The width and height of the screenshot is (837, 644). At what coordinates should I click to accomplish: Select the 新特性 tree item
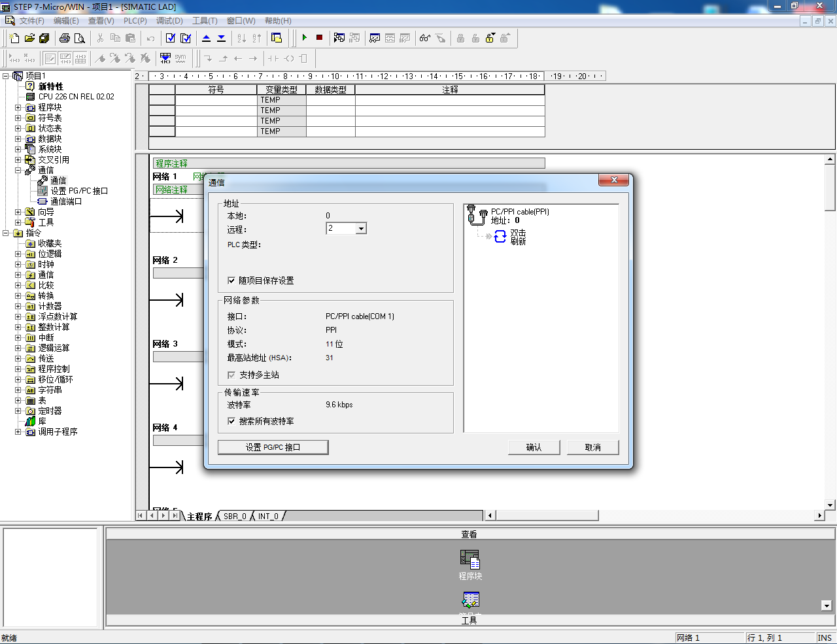click(x=50, y=86)
